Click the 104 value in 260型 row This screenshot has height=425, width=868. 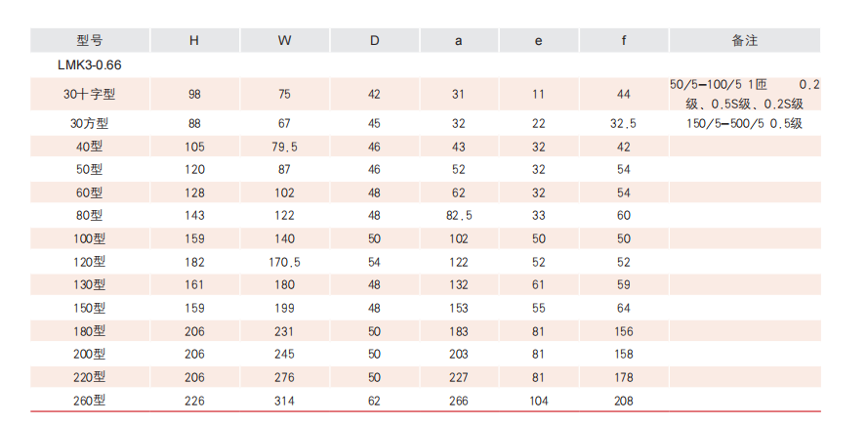[538, 401]
